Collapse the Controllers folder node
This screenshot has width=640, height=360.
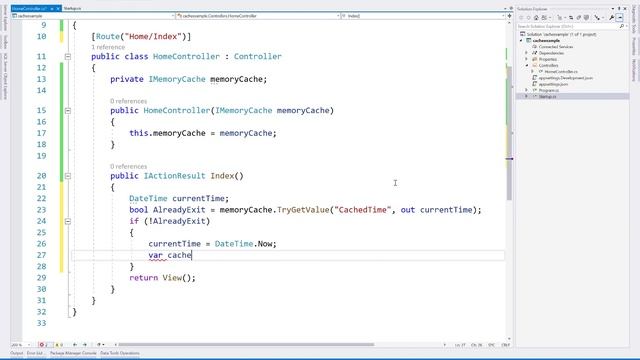coord(527,65)
